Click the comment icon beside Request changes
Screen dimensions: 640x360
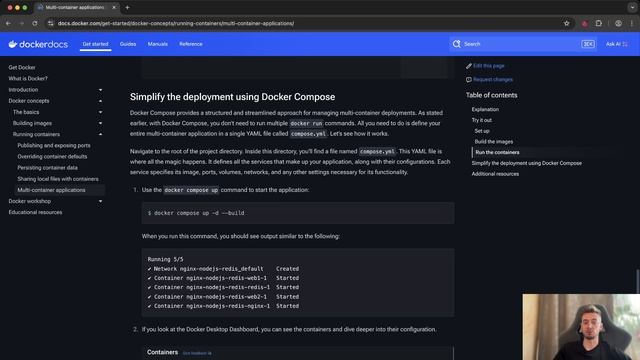(469, 80)
